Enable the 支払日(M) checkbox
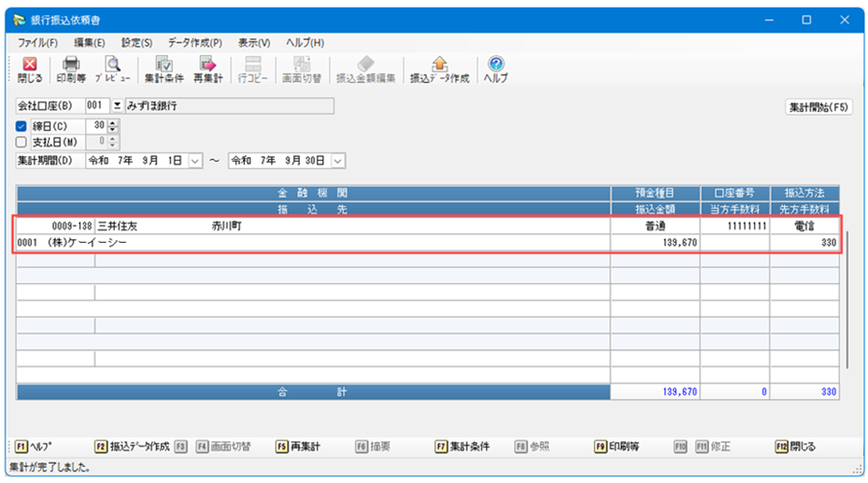The width and height of the screenshot is (868, 483). (21, 142)
